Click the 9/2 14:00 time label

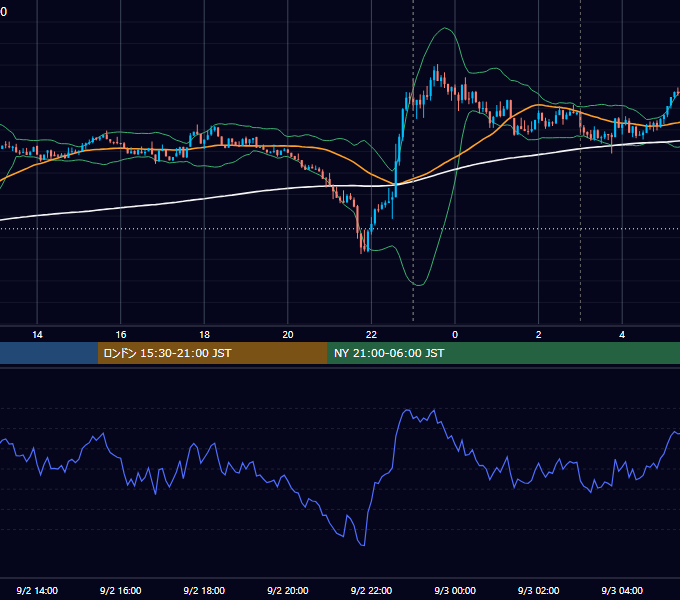point(37,590)
